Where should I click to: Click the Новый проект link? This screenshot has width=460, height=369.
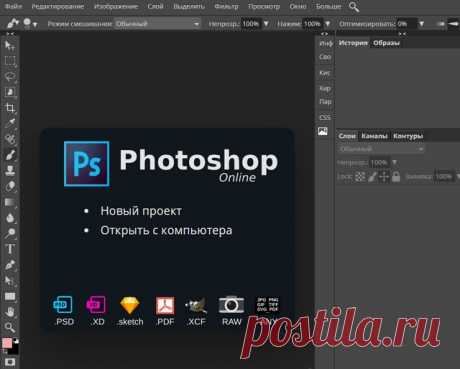tap(141, 211)
